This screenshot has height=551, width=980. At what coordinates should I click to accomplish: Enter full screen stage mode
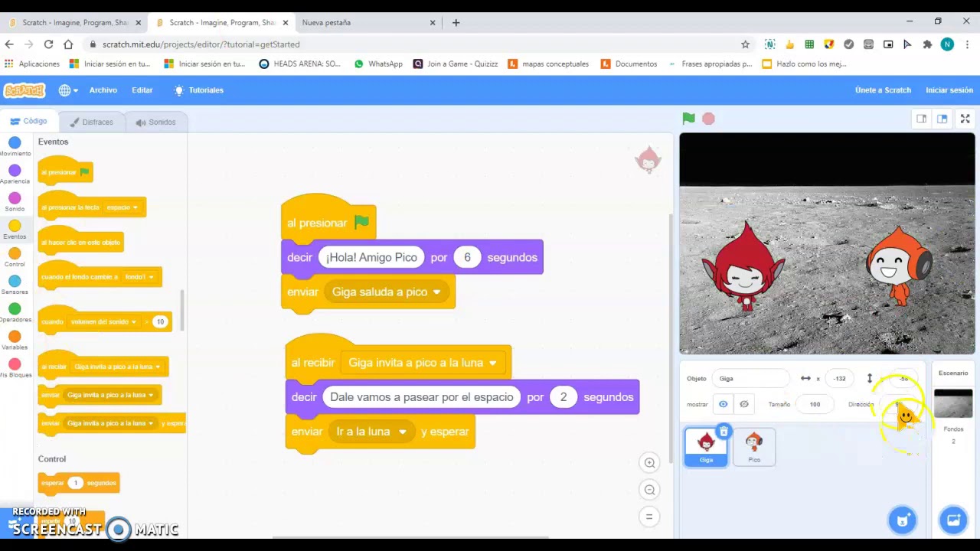pyautogui.click(x=965, y=119)
